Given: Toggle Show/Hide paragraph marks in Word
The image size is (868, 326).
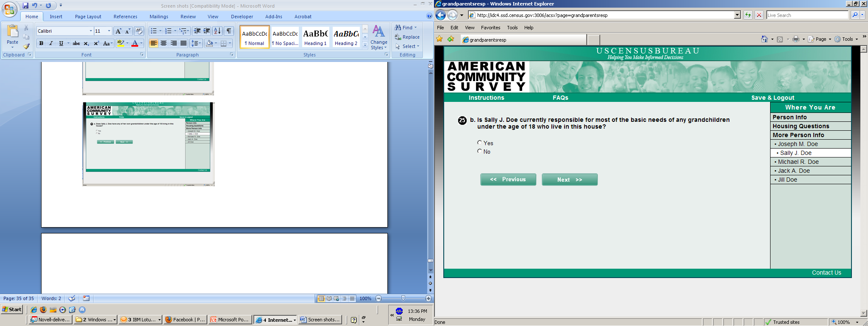Looking at the screenshot, I should tap(229, 31).
